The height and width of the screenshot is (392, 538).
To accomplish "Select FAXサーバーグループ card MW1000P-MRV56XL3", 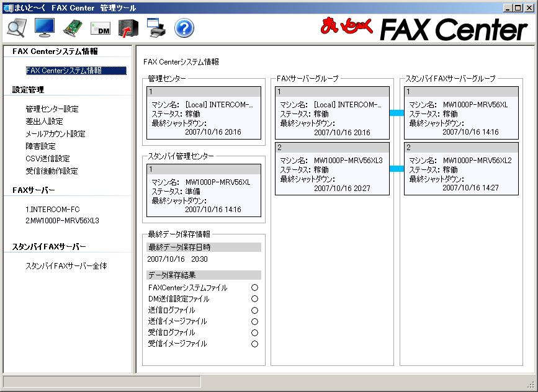I will click(332, 169).
